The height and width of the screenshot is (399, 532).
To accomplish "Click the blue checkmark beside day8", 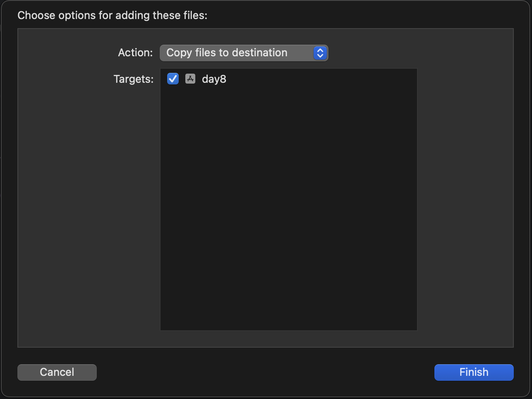I will point(173,79).
